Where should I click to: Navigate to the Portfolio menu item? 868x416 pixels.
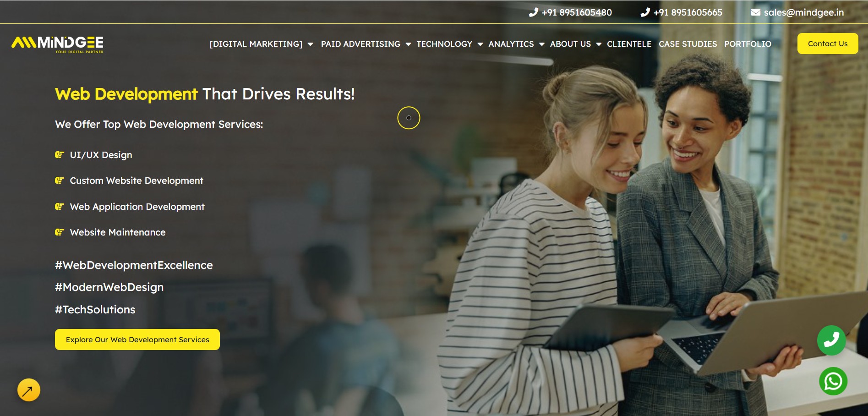[748, 44]
